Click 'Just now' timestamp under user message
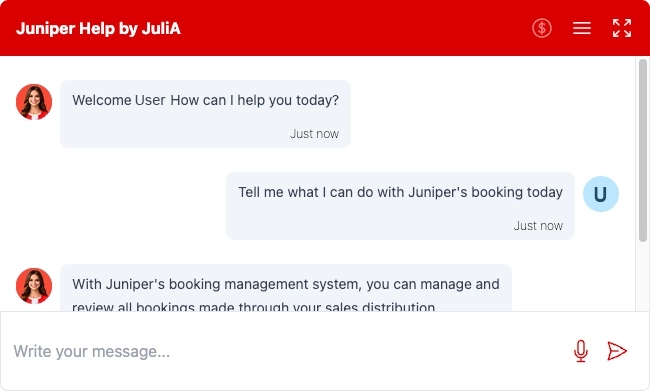 (538, 226)
